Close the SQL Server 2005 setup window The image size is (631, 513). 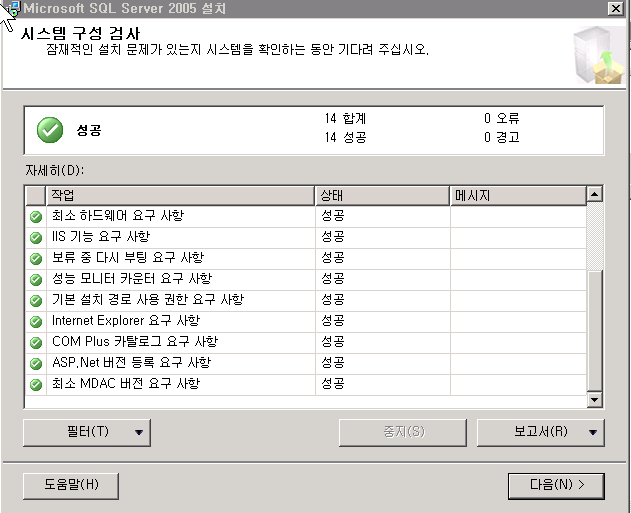(x=616, y=8)
